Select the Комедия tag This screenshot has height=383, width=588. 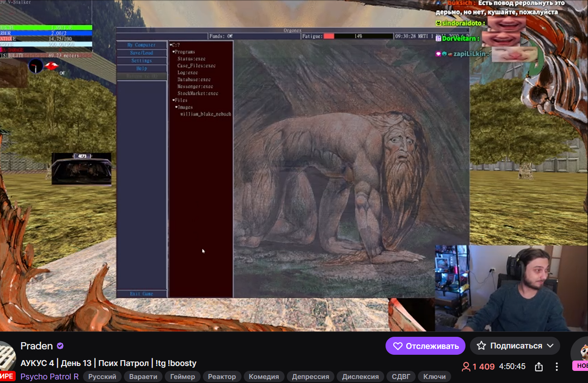[x=264, y=377]
